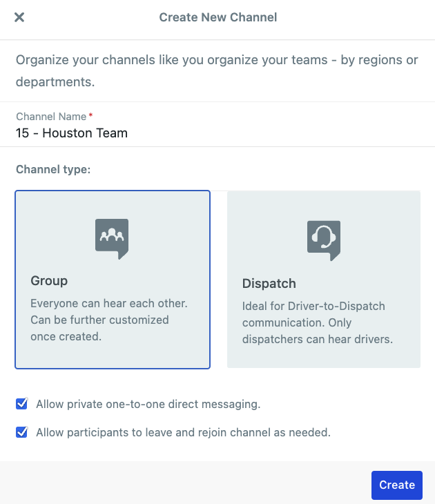Click 'Organize your channels' description text
Viewport: 435px width, 504px height.
[217, 70]
